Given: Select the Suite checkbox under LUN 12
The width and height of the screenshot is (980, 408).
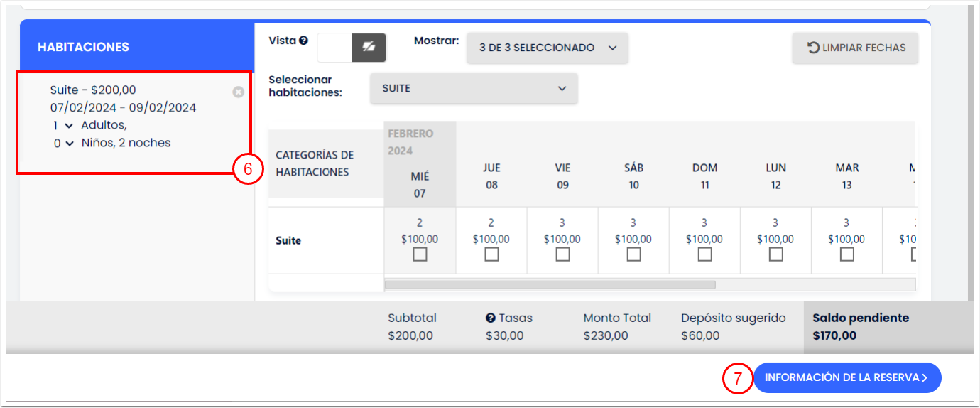Looking at the screenshot, I should point(775,254).
